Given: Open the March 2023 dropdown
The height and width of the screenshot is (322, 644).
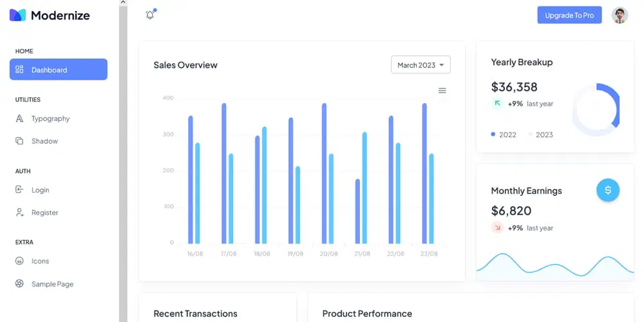Looking at the screenshot, I should [x=421, y=65].
